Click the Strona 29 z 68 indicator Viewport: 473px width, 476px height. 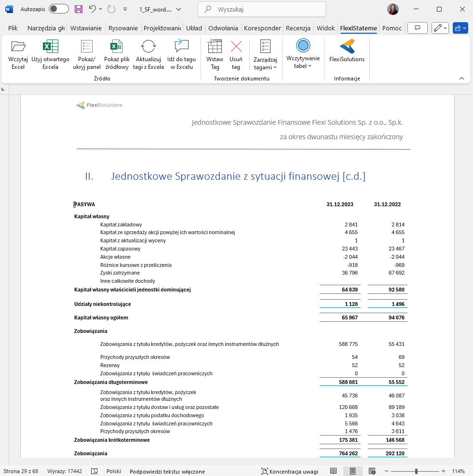tap(21, 471)
